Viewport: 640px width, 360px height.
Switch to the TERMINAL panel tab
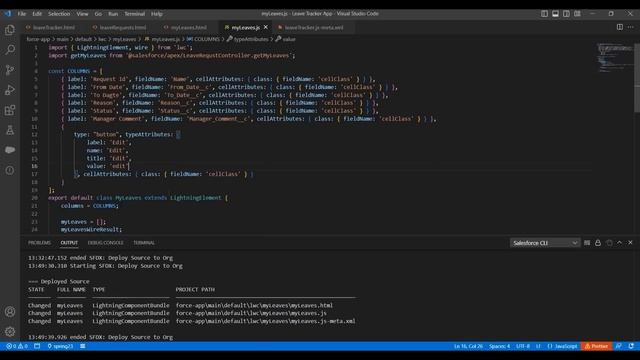[144, 243]
